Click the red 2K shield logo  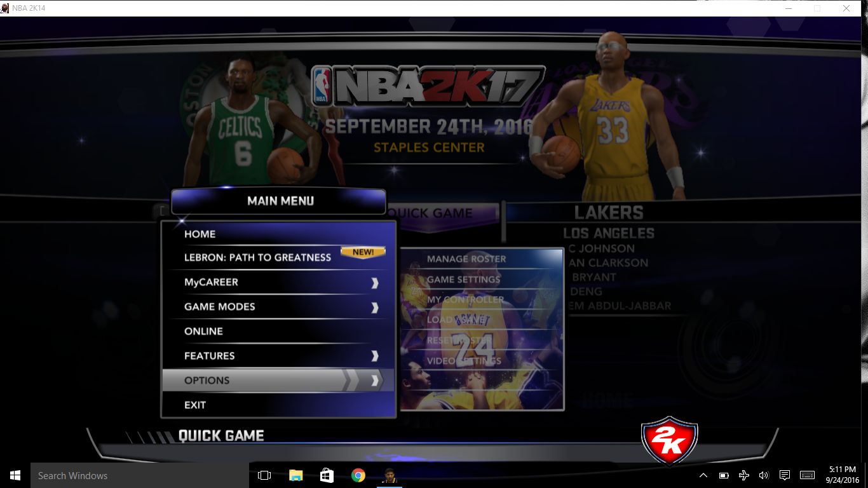669,441
